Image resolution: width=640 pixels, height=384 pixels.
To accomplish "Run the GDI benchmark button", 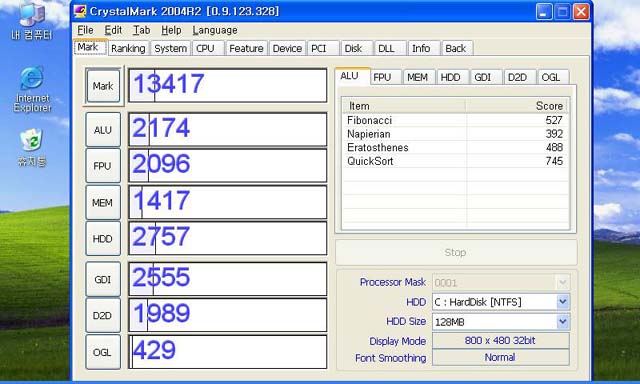I will [103, 279].
